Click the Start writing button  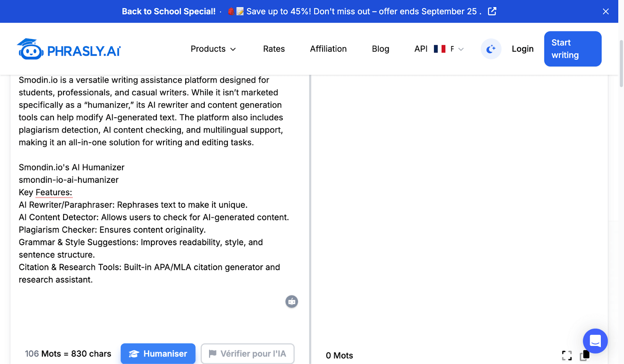(573, 49)
